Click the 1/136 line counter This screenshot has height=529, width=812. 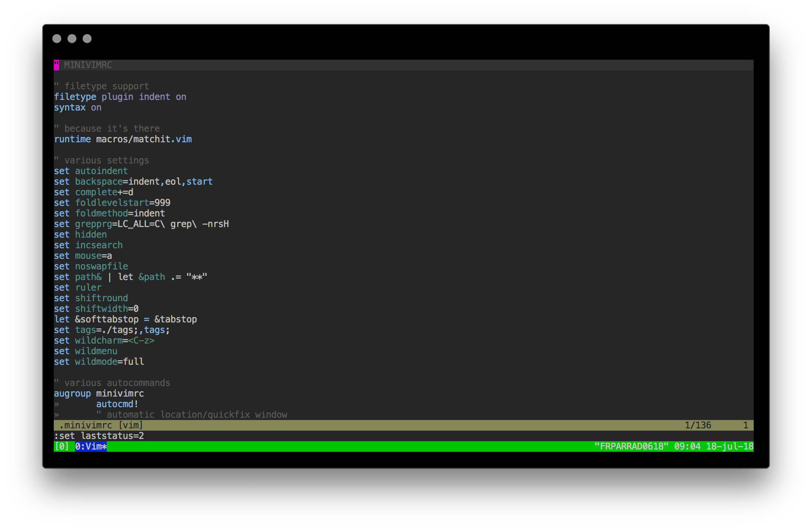(x=698, y=425)
